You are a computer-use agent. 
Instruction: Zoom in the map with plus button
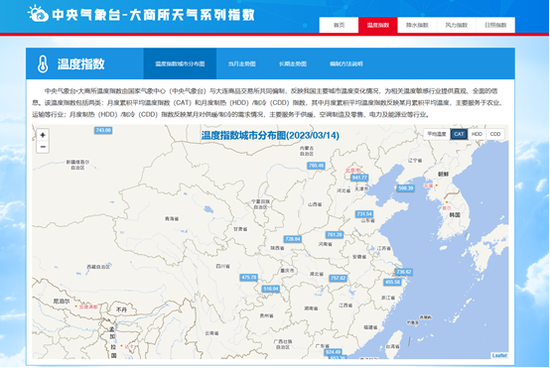click(x=43, y=135)
